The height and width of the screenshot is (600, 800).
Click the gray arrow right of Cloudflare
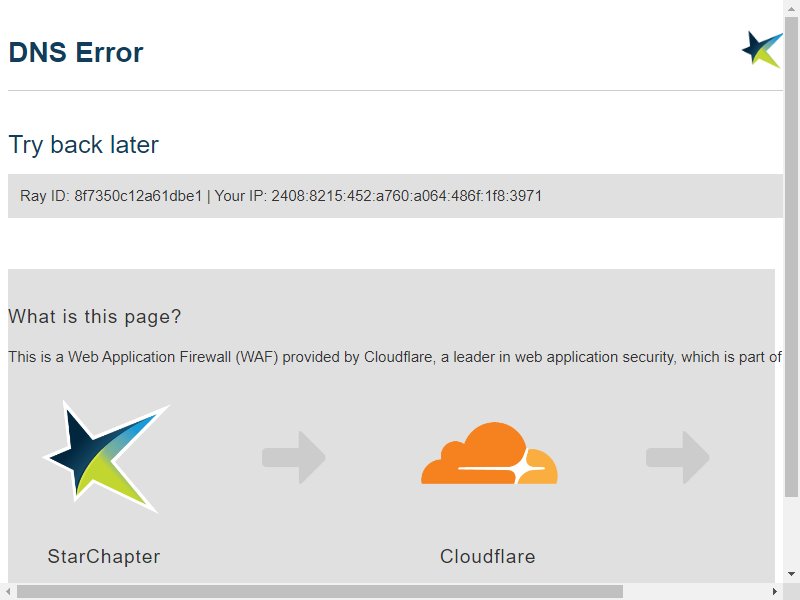pos(678,457)
